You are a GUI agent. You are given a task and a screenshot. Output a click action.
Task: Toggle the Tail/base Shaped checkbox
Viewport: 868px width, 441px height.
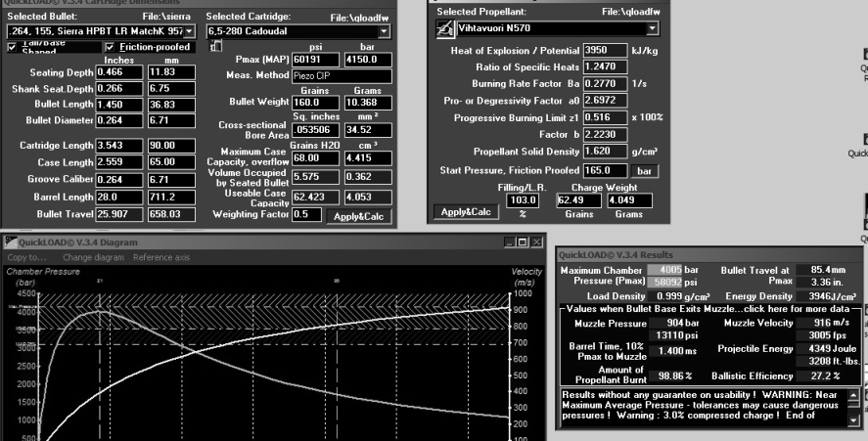point(12,48)
